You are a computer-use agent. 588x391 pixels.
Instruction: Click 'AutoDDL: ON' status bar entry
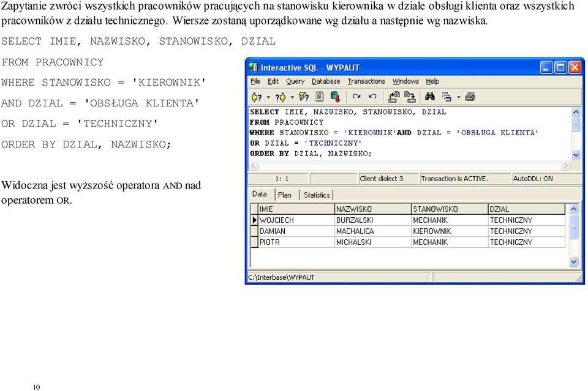pyautogui.click(x=533, y=179)
